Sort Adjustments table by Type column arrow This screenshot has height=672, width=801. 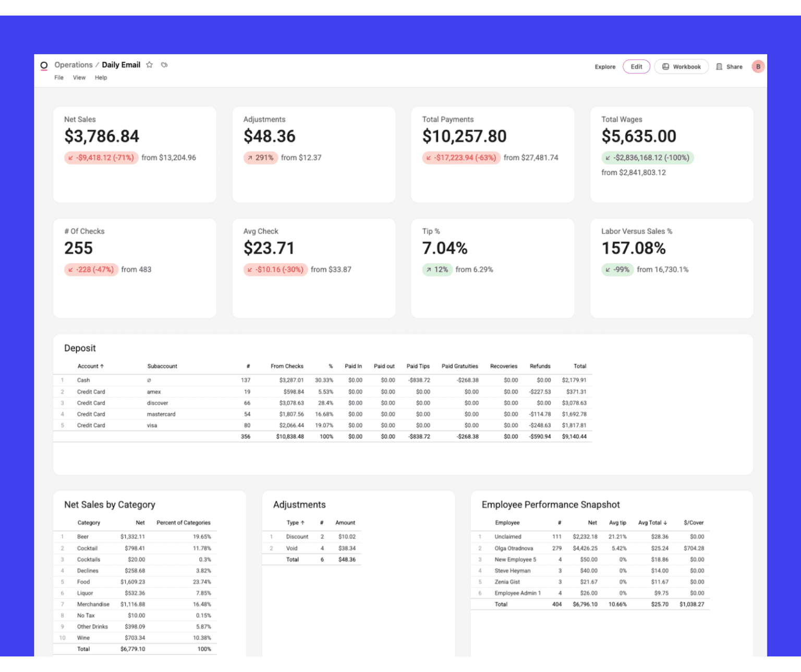tap(302, 523)
